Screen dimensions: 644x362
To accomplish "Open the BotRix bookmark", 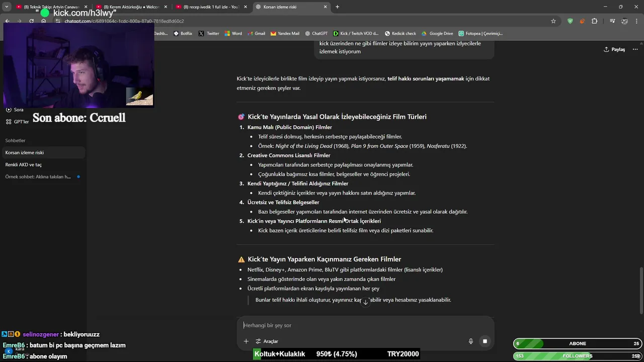I will (x=183, y=34).
